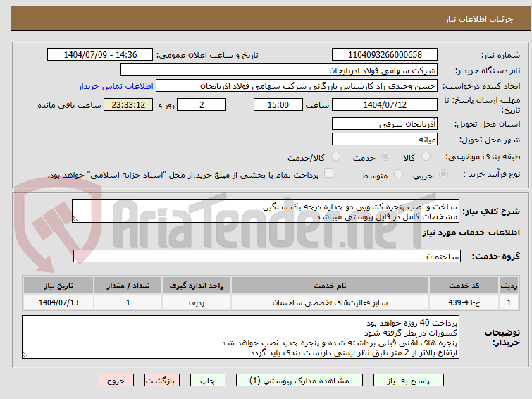Click the طبقه بندی موضوعی label

pos(483,156)
